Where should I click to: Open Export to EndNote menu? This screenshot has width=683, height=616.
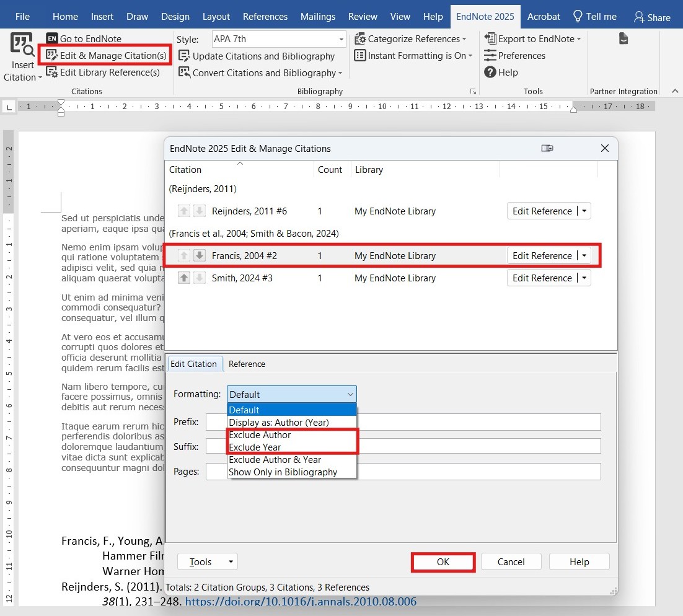(532, 39)
